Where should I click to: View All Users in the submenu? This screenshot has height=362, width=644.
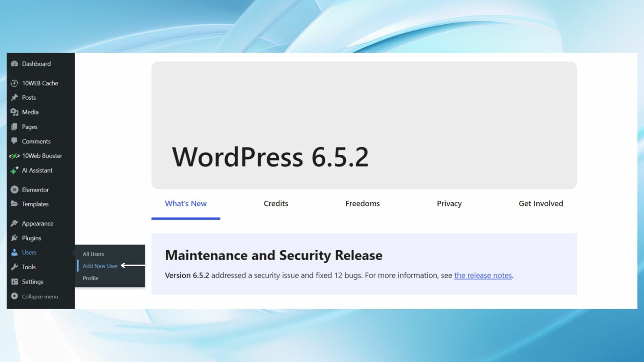click(93, 254)
